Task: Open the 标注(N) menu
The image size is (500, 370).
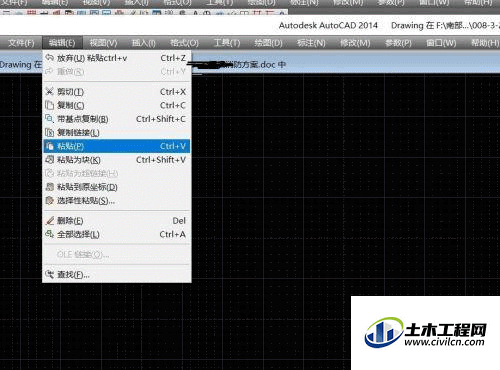Action: 311,43
